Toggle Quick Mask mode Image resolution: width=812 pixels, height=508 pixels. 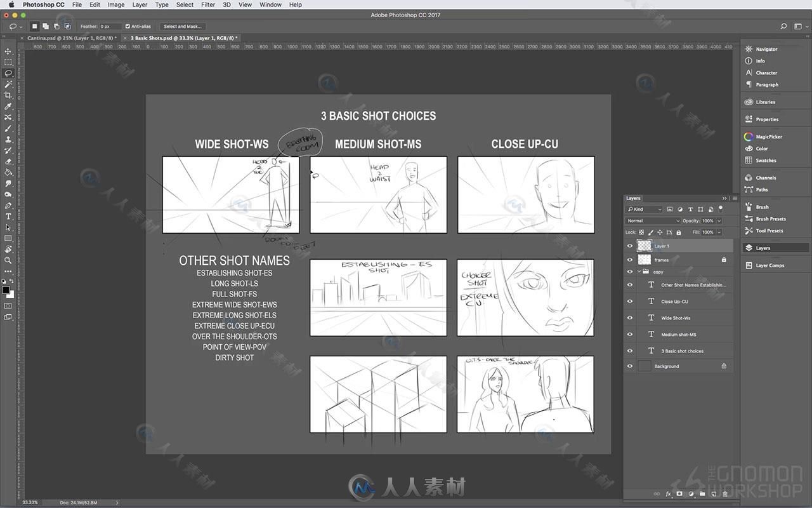pyautogui.click(x=8, y=306)
